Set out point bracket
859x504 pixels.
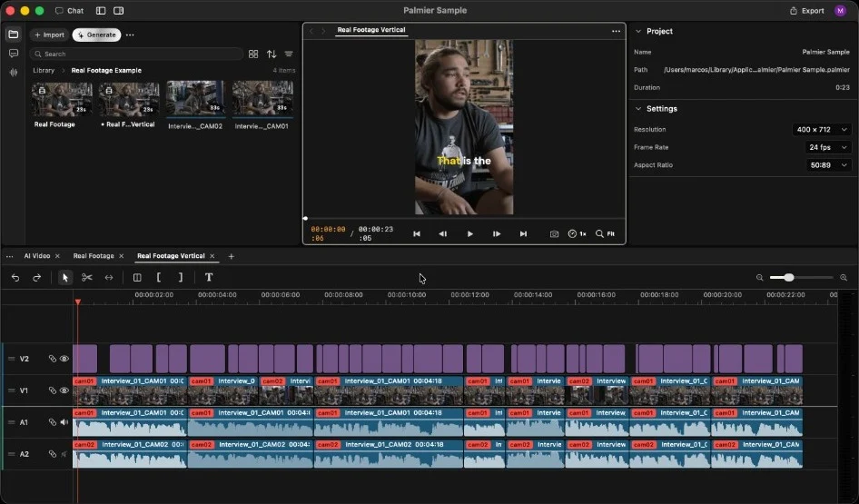pos(180,278)
